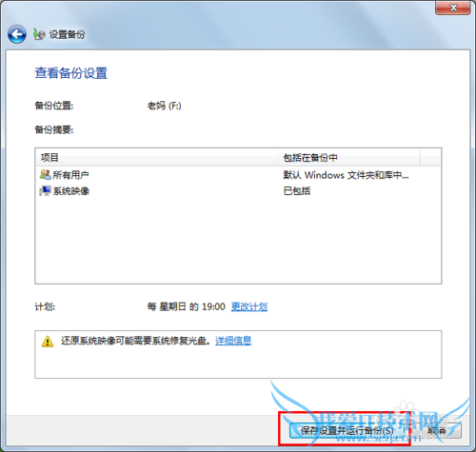Viewport: 476px width, 452px height.
Task: Click the 设置备份 window title text
Action: coord(67,34)
